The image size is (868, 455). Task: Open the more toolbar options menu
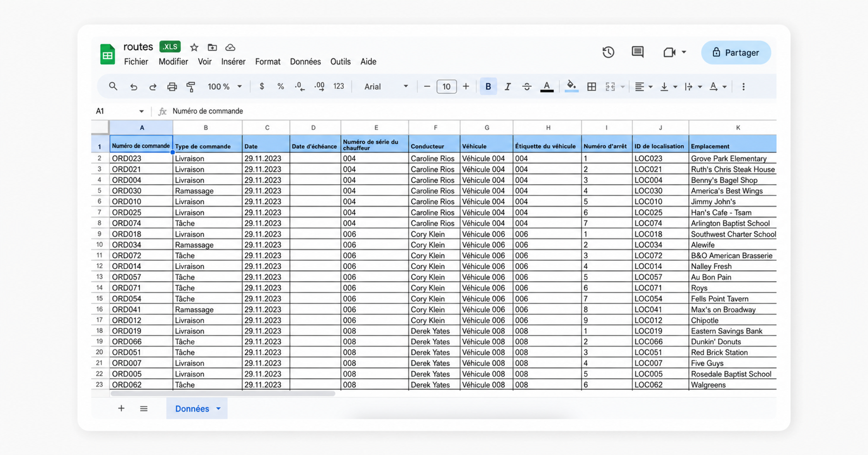tap(743, 86)
